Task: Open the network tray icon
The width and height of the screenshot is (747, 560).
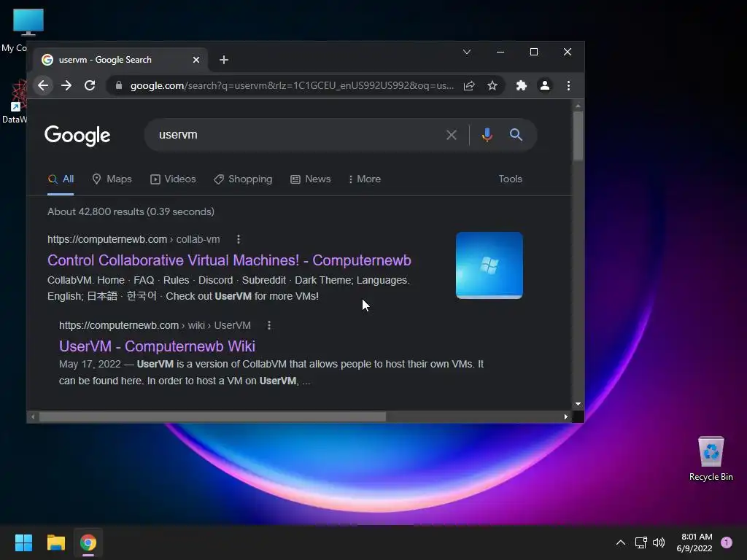Action: pos(640,542)
